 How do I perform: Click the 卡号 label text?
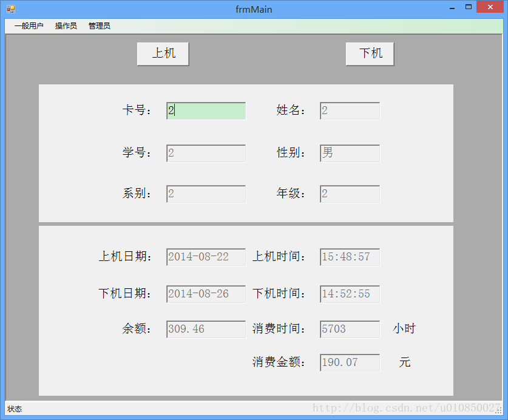tap(137, 110)
